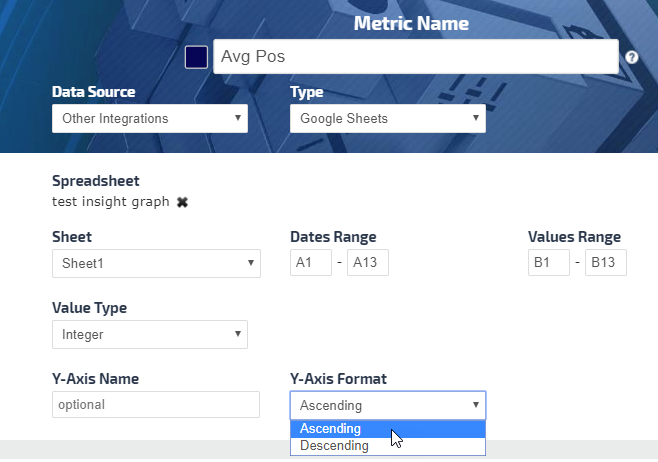Open the Sheet dropdown showing Sheet1
658x462 pixels.
click(156, 264)
